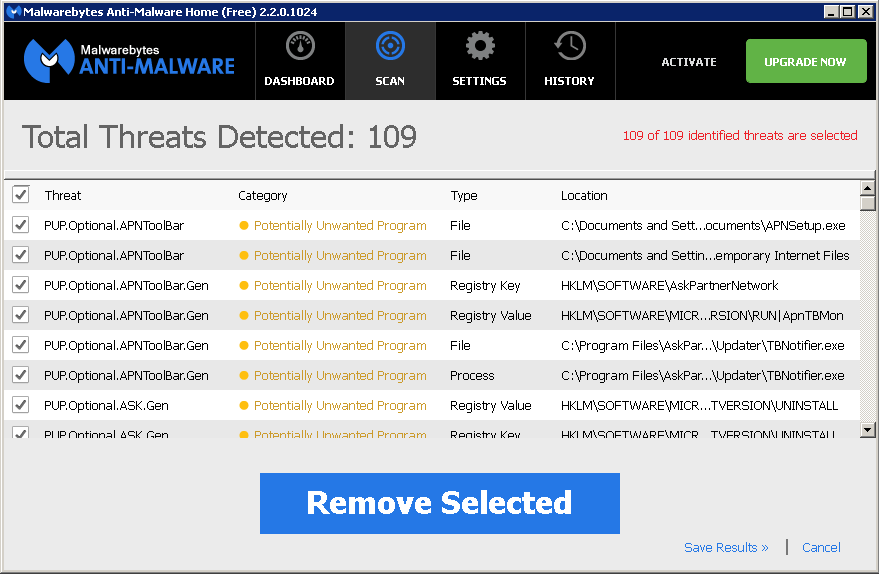Uncheck the APNSetup.exe threat checkbox
Screen dimensions: 879x574
point(21,225)
